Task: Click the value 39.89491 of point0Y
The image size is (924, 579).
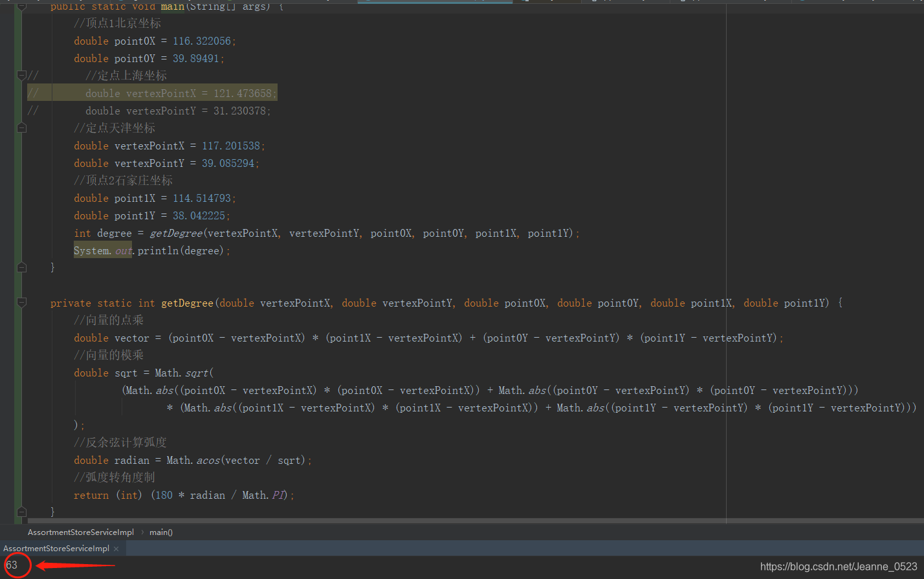Action: pos(196,58)
